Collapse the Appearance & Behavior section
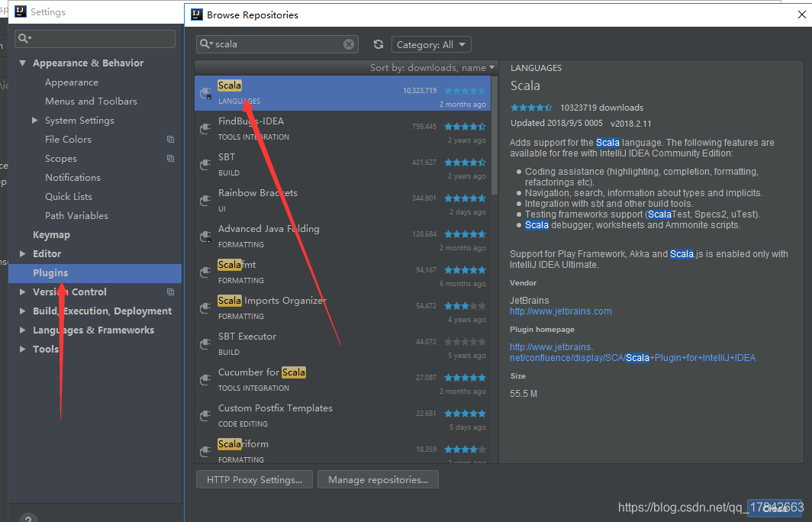Screen dimensions: 812x522 point(22,63)
